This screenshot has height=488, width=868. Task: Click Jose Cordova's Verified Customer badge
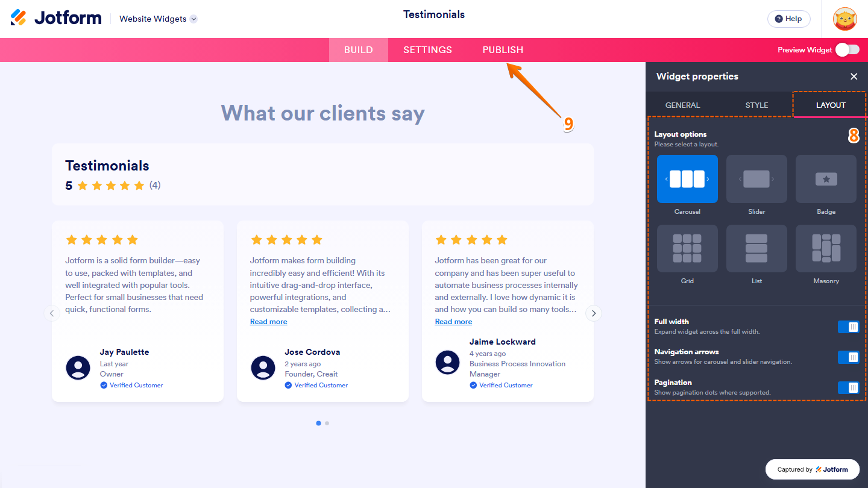click(316, 385)
